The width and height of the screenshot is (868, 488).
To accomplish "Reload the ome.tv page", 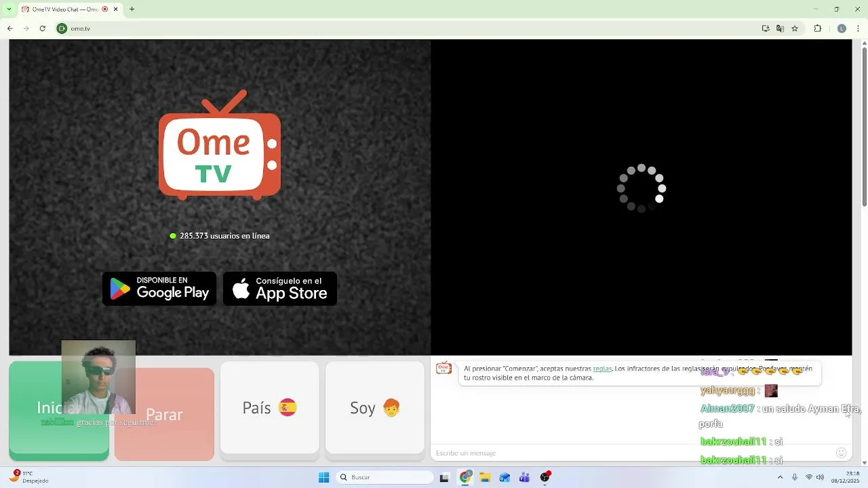I will pyautogui.click(x=42, y=28).
